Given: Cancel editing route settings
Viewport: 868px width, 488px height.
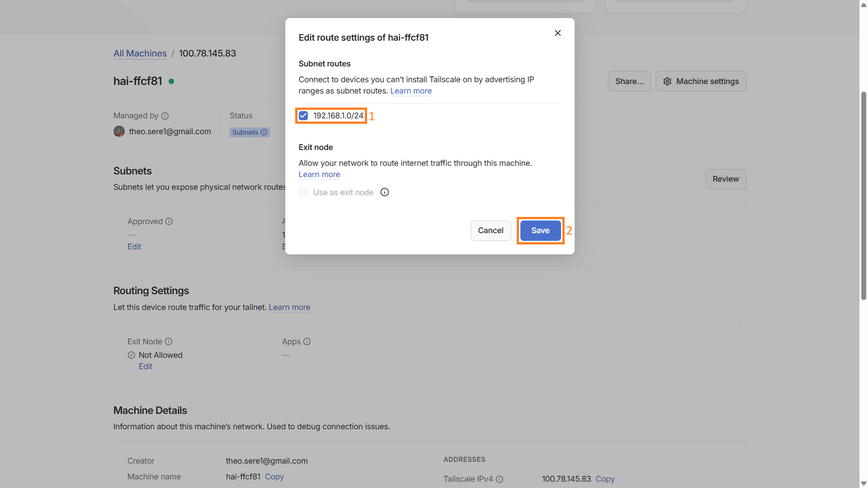Looking at the screenshot, I should [491, 230].
